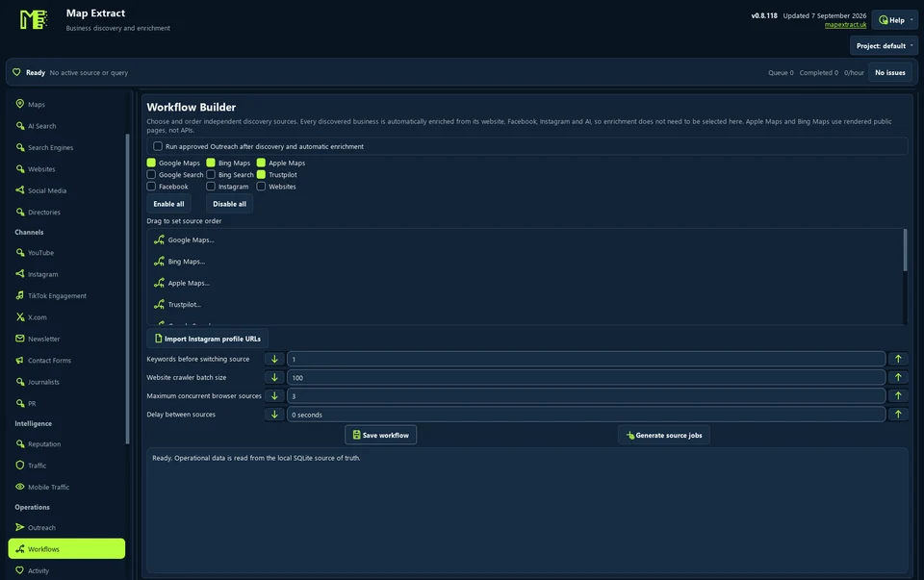Open the Maps section icon in sidebar
924x580 pixels.
(20, 104)
